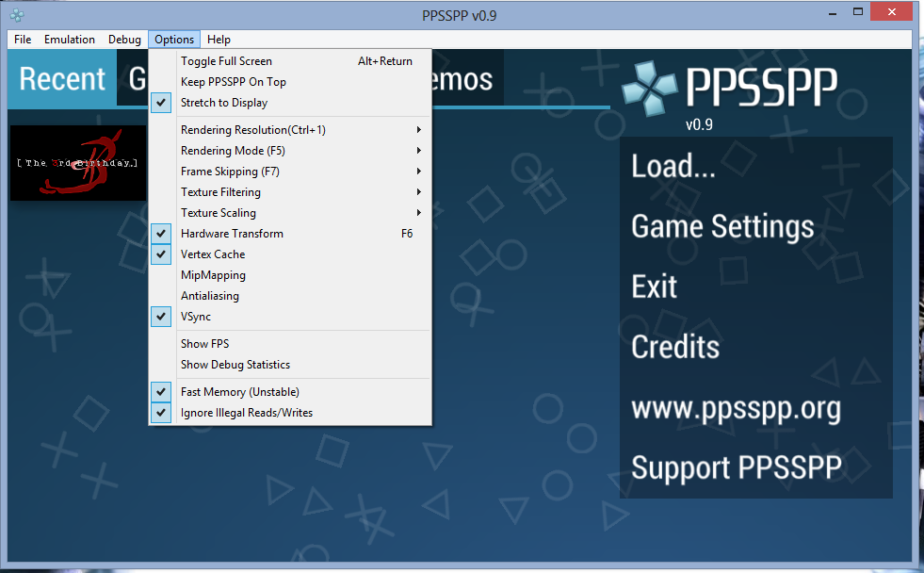The width and height of the screenshot is (924, 573).
Task: Toggle the Stretch to Display option
Action: coord(224,103)
